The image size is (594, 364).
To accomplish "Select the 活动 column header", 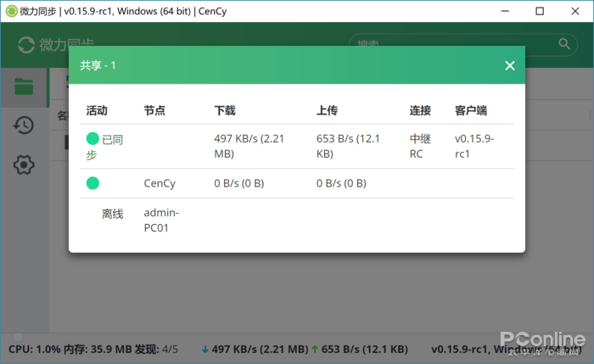I will tap(97, 110).
